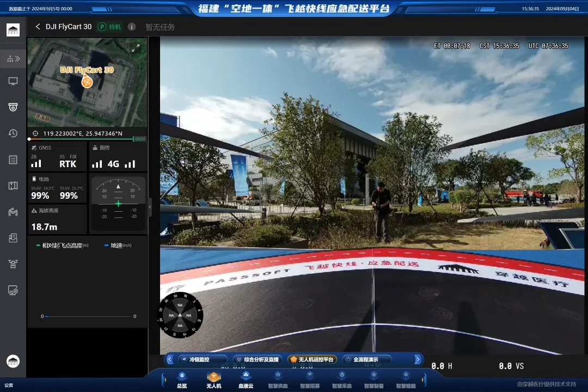Click the attitude indicator gauge

(x=118, y=203)
